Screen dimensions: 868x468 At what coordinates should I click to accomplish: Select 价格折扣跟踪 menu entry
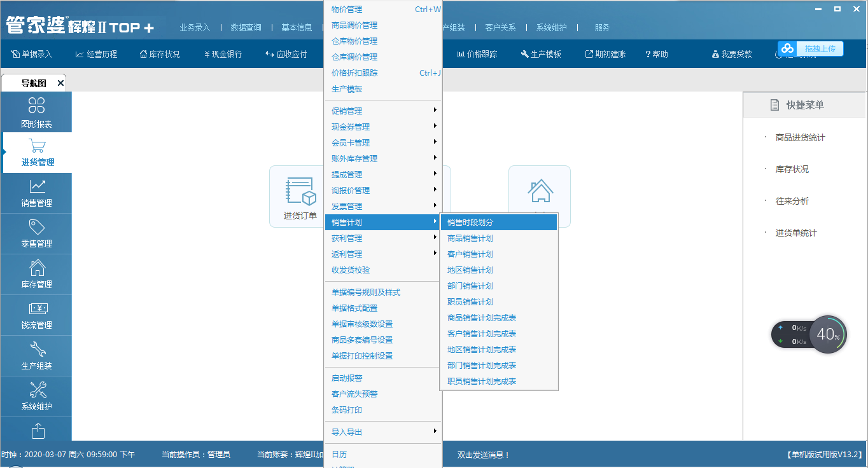383,72
